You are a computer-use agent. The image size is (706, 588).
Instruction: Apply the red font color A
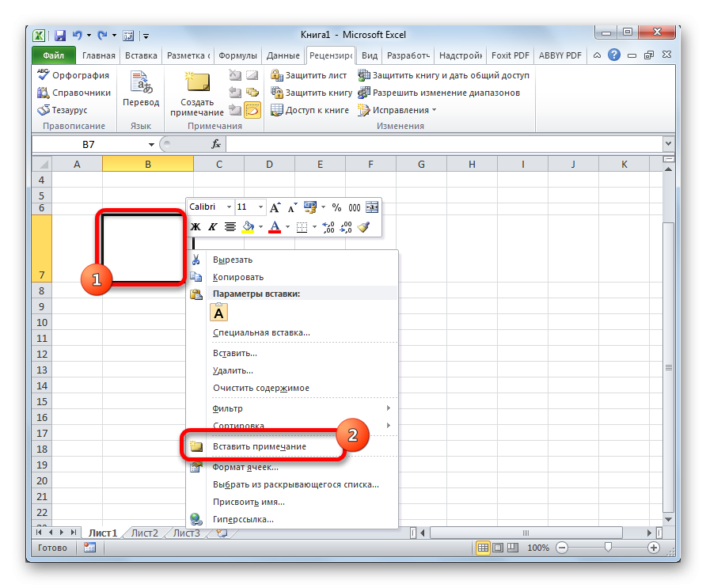click(x=275, y=227)
